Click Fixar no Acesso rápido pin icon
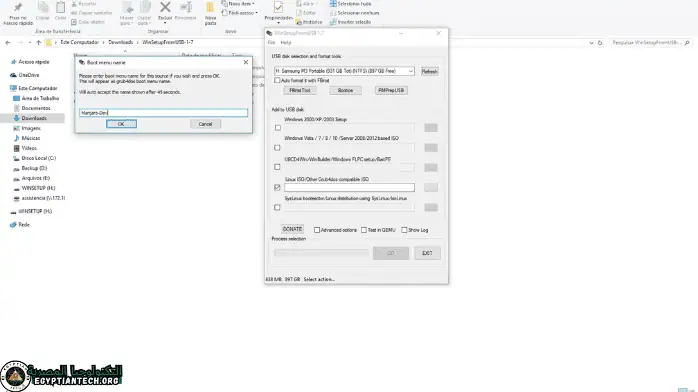The image size is (698, 392). (18, 8)
